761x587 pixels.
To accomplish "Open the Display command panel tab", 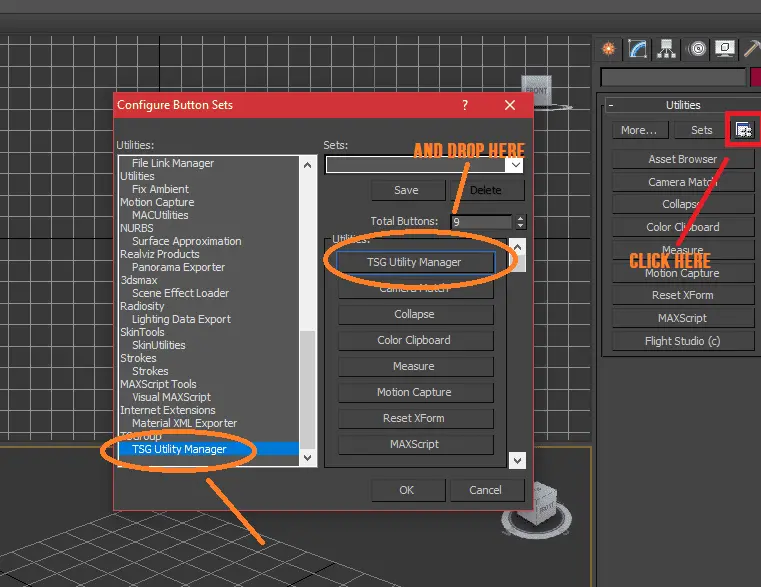I will pyautogui.click(x=725, y=49).
